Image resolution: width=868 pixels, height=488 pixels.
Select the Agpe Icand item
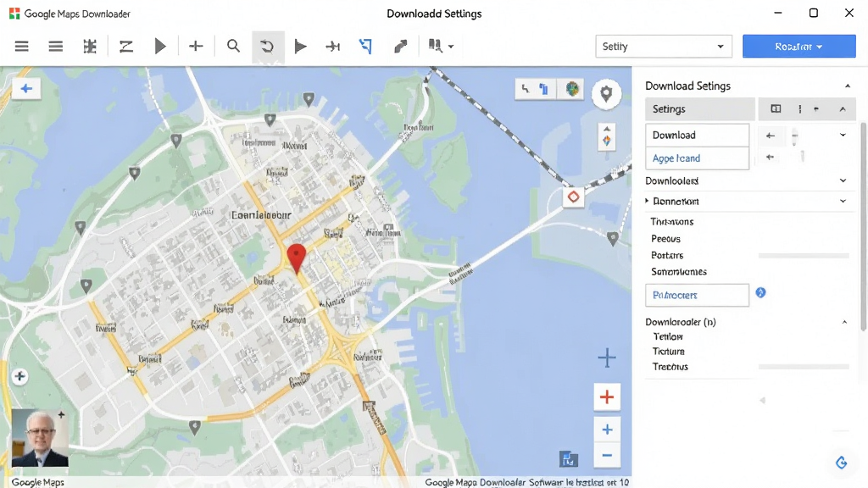(697, 158)
